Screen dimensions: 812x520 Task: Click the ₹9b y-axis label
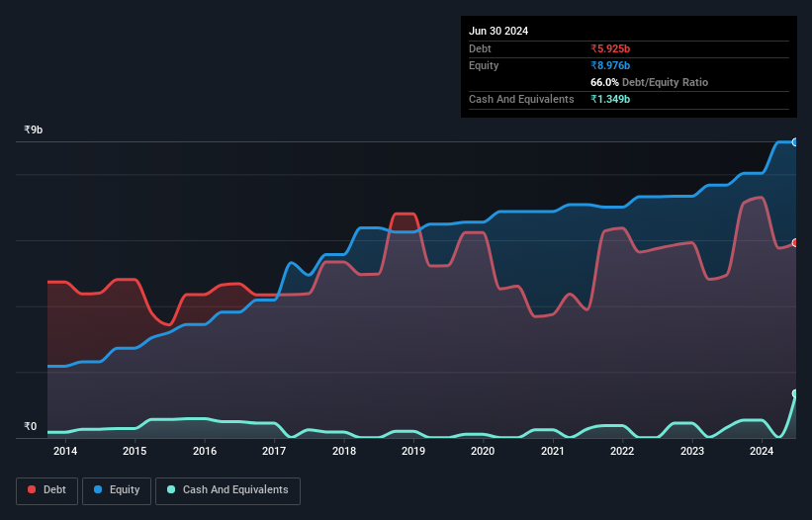(34, 130)
